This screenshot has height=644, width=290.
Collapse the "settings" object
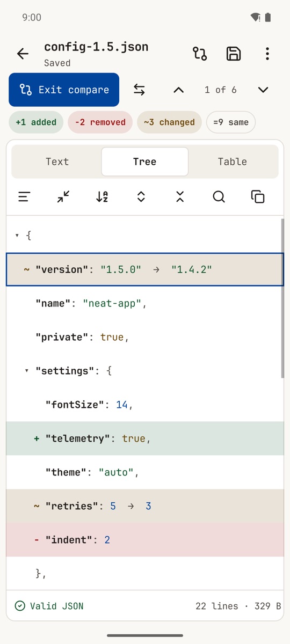(27, 371)
